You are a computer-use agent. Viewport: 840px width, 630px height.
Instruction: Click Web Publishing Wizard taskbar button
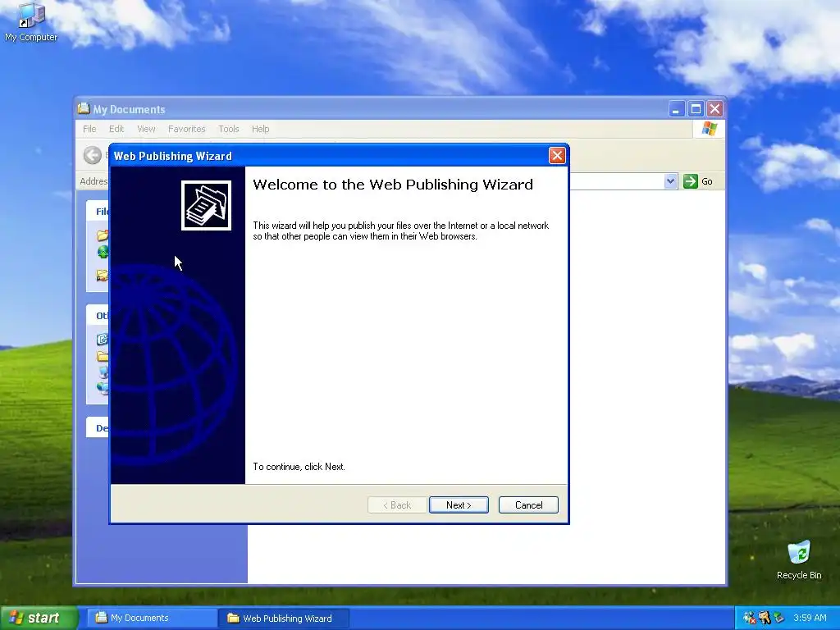point(284,619)
